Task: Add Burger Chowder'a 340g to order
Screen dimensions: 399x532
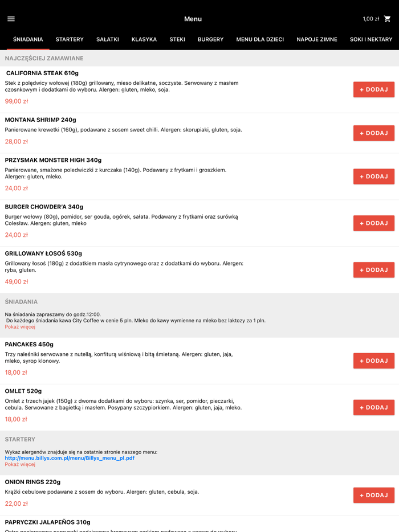Action: pyautogui.click(x=373, y=223)
